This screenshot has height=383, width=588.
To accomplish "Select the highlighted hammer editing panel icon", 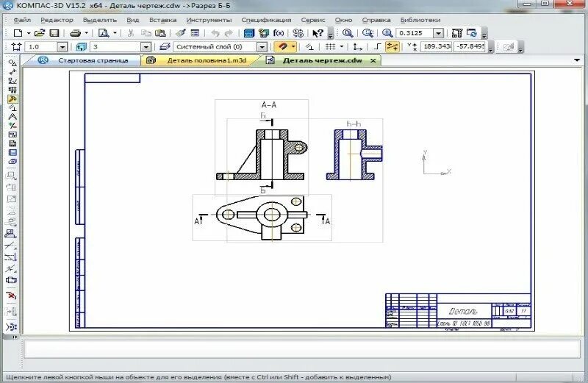I will [12, 99].
